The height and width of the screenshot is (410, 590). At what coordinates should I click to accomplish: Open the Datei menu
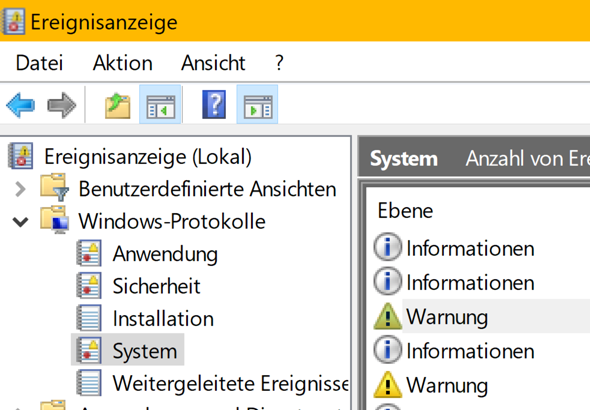[x=39, y=62]
